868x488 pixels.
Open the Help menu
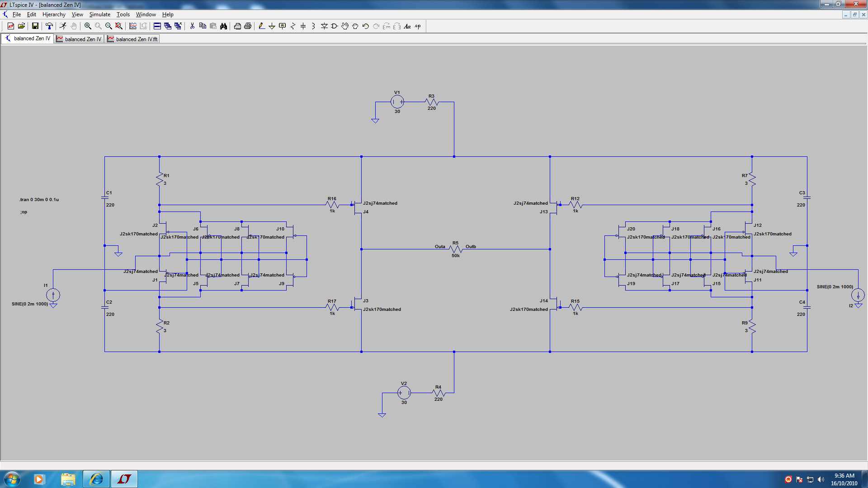tap(168, 14)
